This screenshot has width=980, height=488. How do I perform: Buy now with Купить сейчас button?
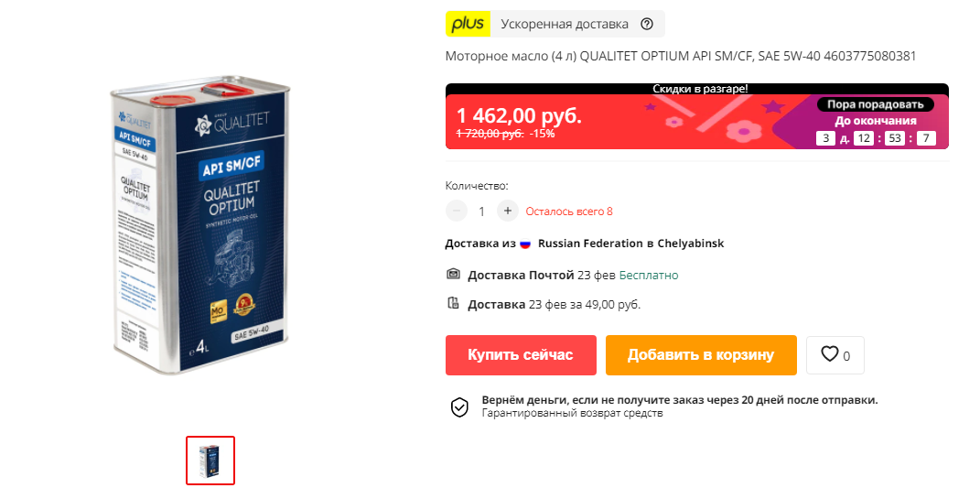click(521, 355)
